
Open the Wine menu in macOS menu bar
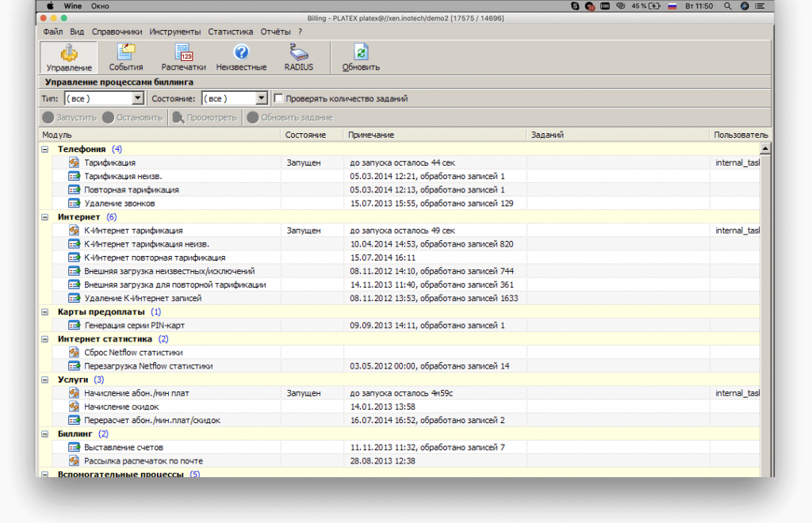(x=72, y=6)
